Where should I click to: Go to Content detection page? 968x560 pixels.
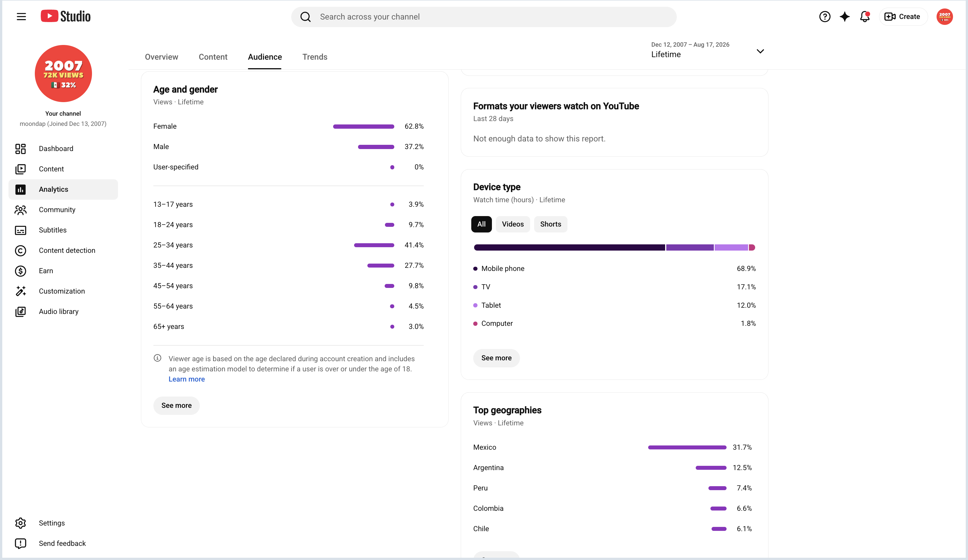point(63,250)
